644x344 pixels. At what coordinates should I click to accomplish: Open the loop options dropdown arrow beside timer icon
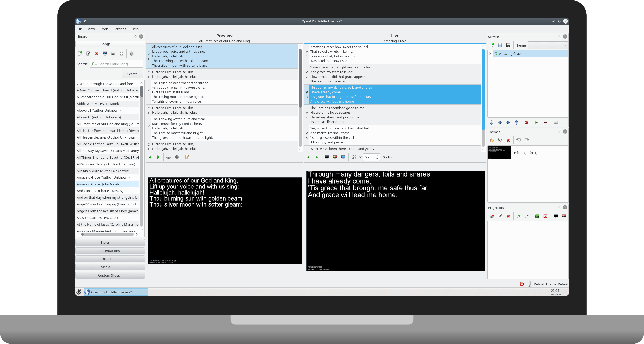click(360, 157)
